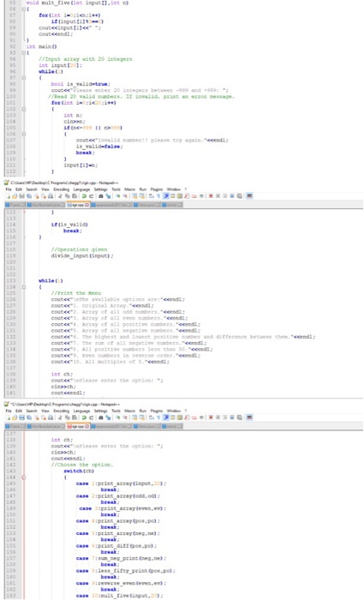364x600 pixels.
Task: Toggle word wrap in the middle Notepad++ window
Action: (151, 196)
